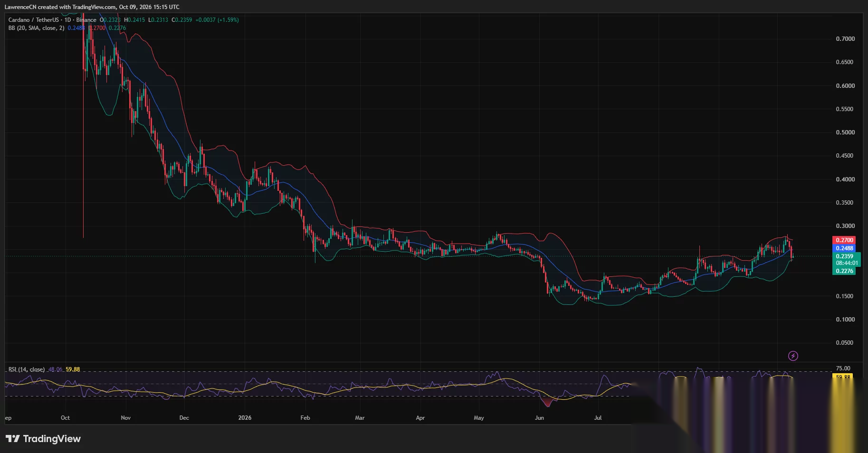Click the +0.0037 (+1.59%) change value

[217, 20]
